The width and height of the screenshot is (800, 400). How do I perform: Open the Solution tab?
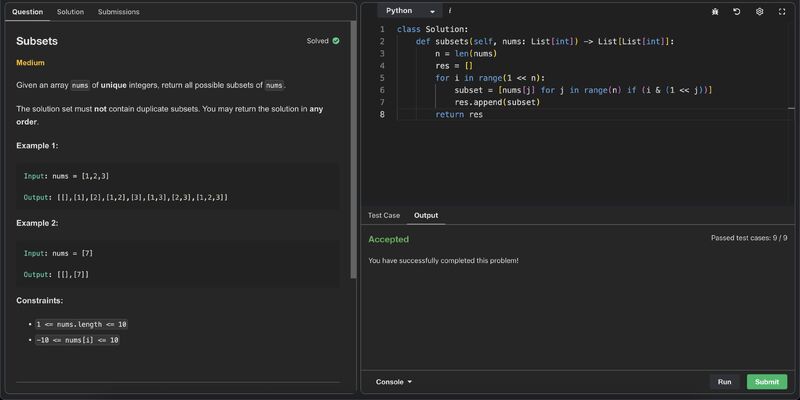tap(70, 12)
